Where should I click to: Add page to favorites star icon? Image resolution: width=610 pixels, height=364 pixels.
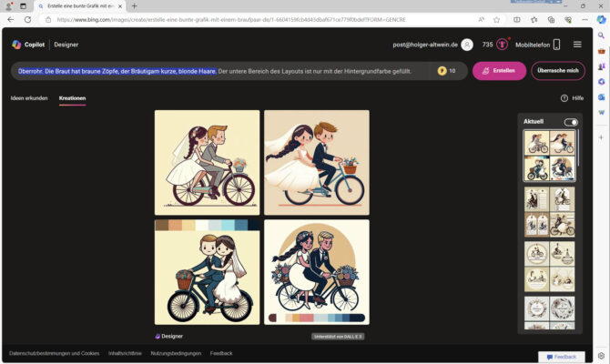pos(496,19)
